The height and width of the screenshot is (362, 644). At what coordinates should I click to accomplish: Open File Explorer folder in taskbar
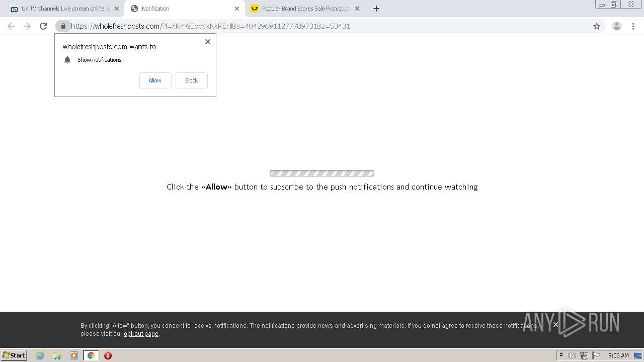57,355
